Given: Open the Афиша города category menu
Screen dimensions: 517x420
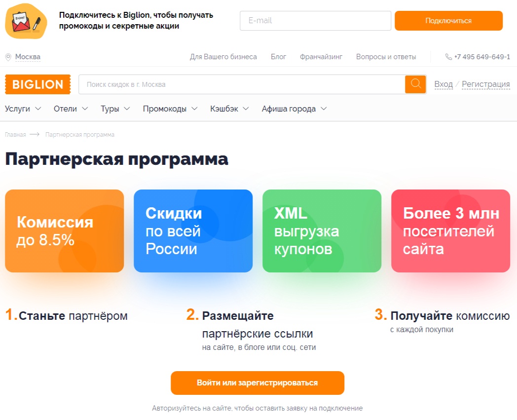Looking at the screenshot, I should 289,109.
